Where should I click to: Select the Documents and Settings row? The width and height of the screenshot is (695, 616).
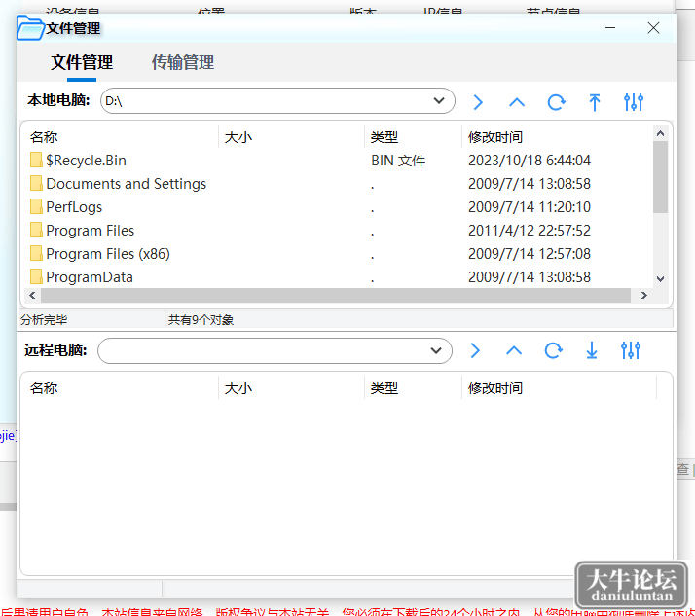point(339,184)
